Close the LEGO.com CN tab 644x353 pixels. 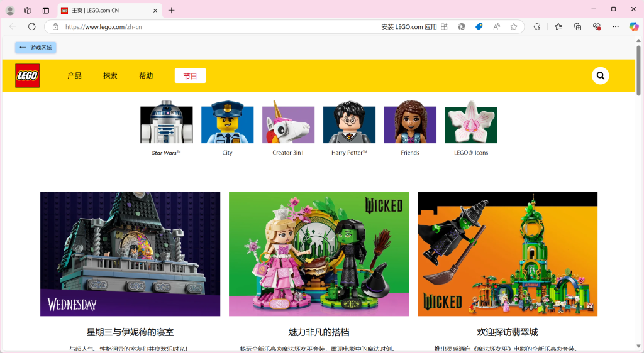(155, 11)
